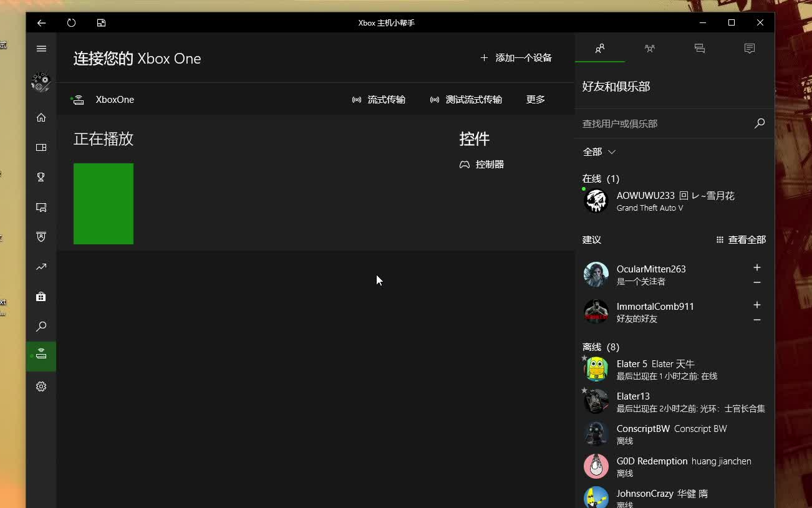The height and width of the screenshot is (508, 812).
Task: Open My games icon in sidebar
Action: pyautogui.click(x=41, y=148)
